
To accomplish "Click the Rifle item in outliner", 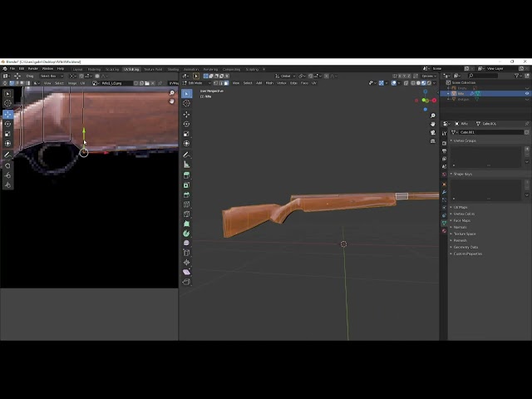I will point(461,94).
